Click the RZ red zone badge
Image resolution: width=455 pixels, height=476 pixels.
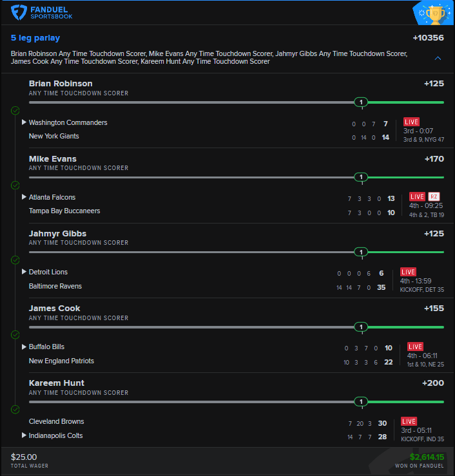tap(434, 196)
